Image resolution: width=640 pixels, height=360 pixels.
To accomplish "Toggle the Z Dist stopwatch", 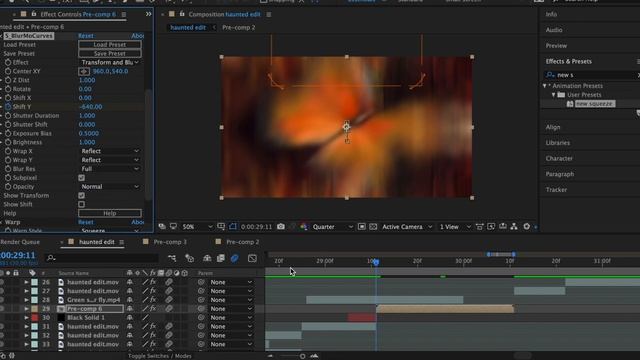I will [x=8, y=80].
